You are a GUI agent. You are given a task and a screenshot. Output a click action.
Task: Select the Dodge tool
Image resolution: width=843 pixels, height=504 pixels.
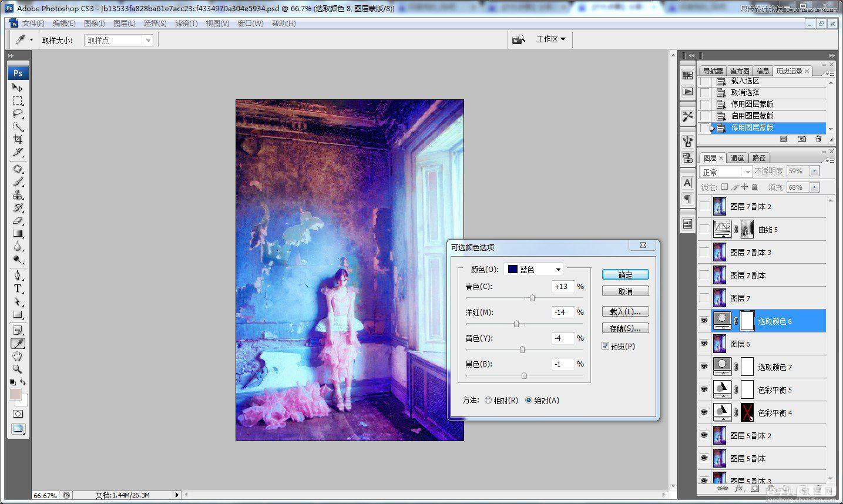pyautogui.click(x=18, y=260)
